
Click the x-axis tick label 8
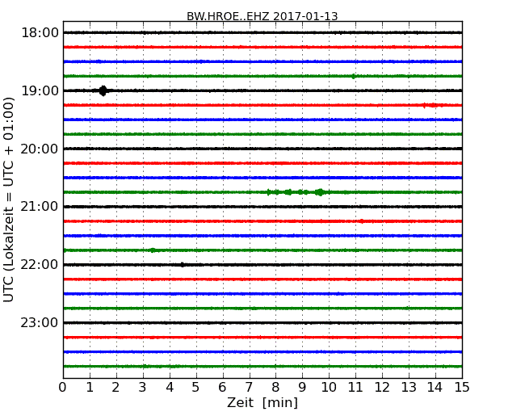pyautogui.click(x=275, y=387)
